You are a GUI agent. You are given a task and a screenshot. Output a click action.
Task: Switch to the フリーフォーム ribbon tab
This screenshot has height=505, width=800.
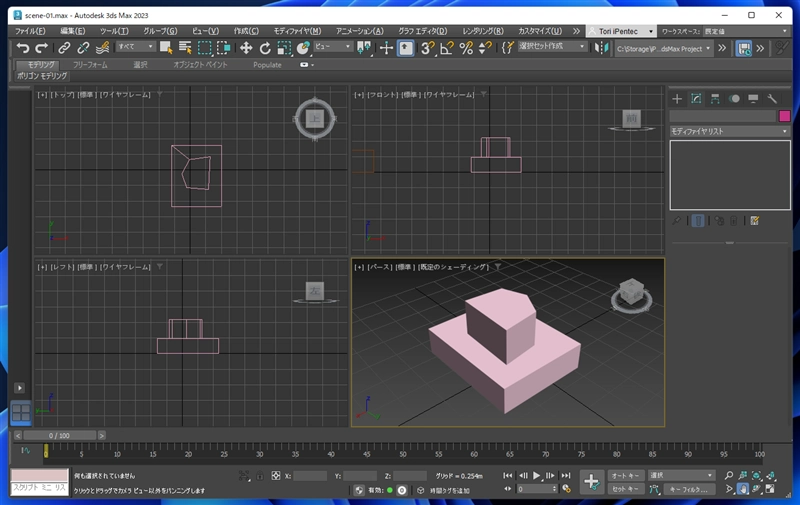tap(90, 65)
